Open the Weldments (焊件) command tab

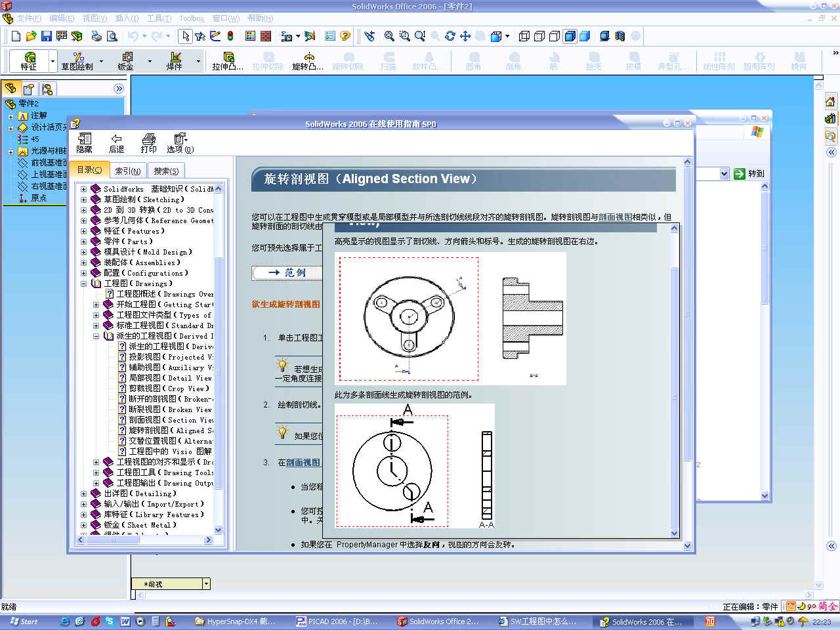[174, 61]
